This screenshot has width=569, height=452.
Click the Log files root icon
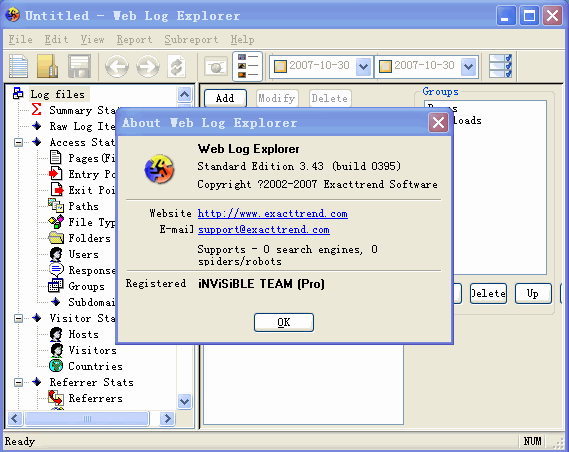click(x=18, y=94)
